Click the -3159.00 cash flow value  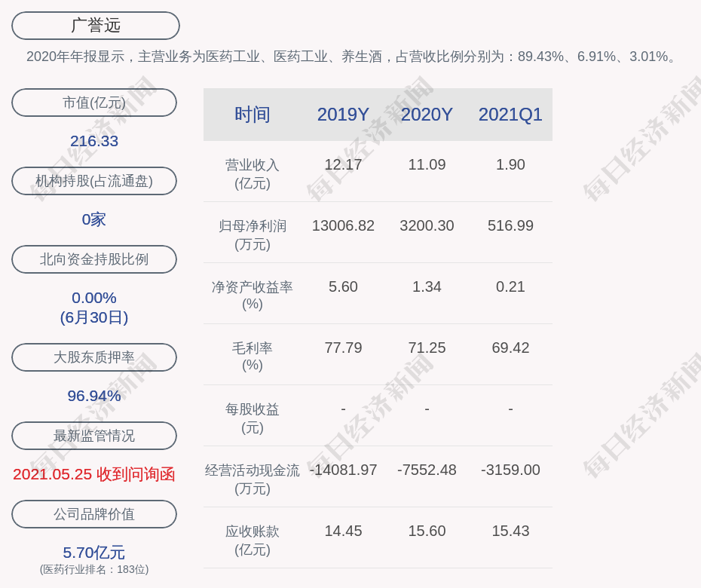pyautogui.click(x=510, y=470)
